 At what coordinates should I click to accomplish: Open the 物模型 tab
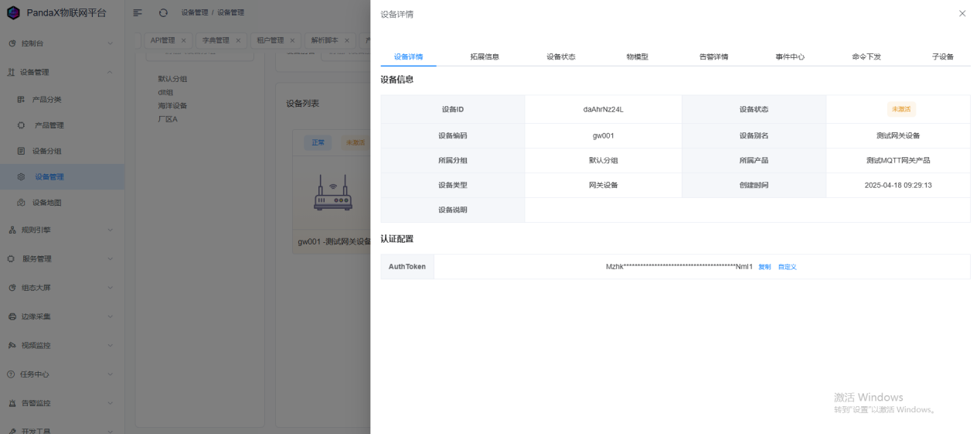(638, 56)
